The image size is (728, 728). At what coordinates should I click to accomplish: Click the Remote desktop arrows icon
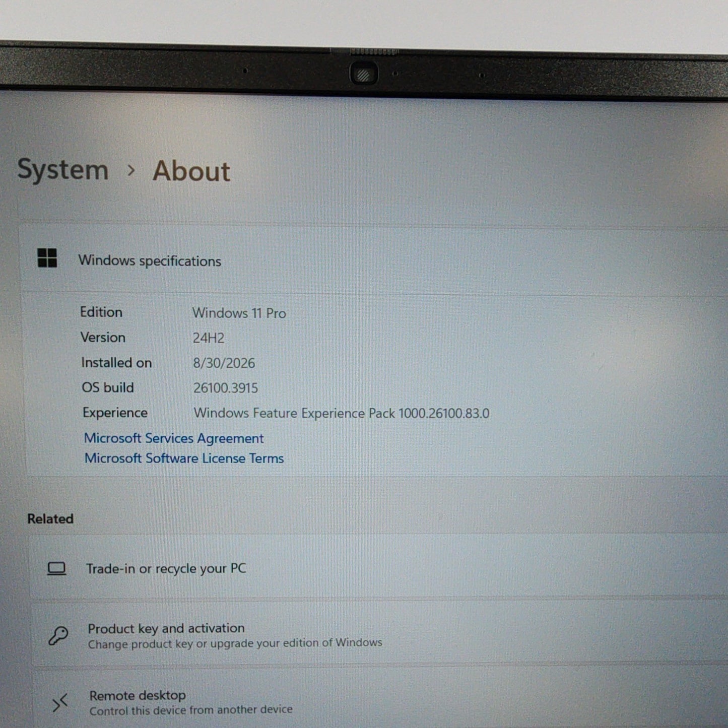[x=60, y=702]
